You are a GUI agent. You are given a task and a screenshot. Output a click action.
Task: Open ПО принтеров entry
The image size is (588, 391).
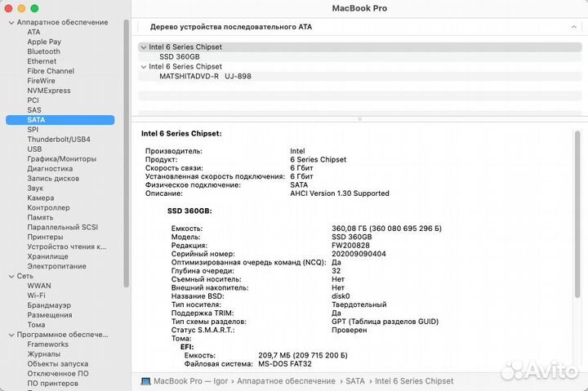click(x=52, y=383)
